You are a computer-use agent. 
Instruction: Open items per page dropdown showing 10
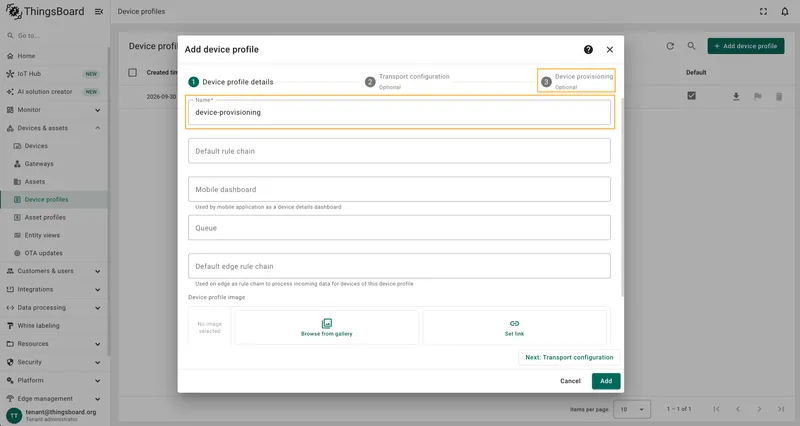[632, 409]
